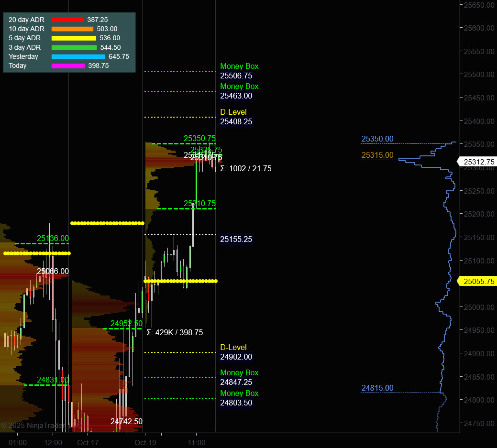Click the red 20 day ADR bar

(x=67, y=20)
